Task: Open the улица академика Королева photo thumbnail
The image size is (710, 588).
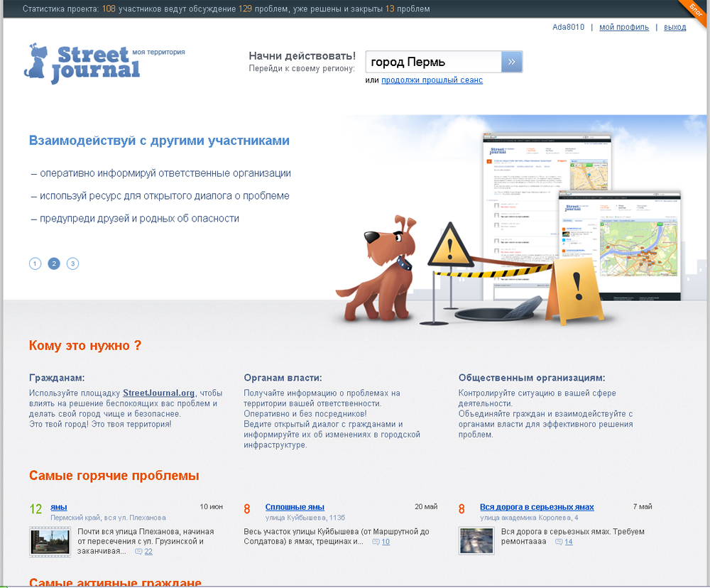Action: click(476, 540)
